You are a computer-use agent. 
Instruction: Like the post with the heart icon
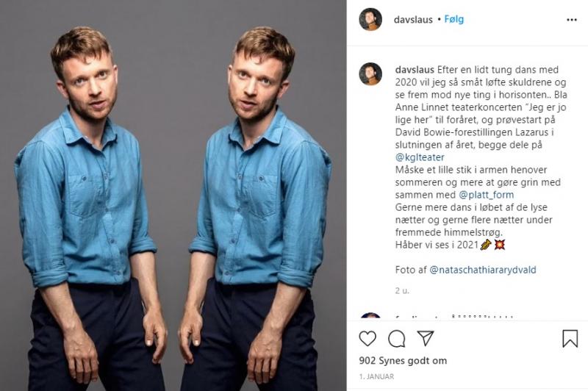pos(367,339)
